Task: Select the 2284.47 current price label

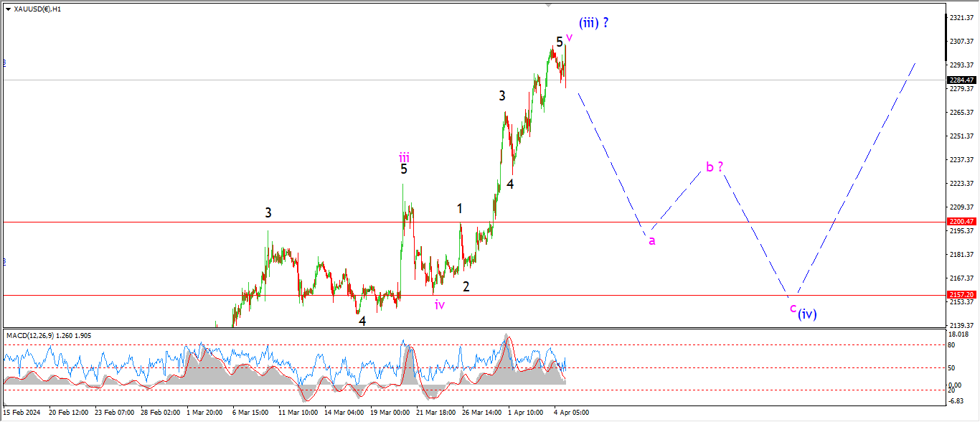Action: click(x=963, y=80)
